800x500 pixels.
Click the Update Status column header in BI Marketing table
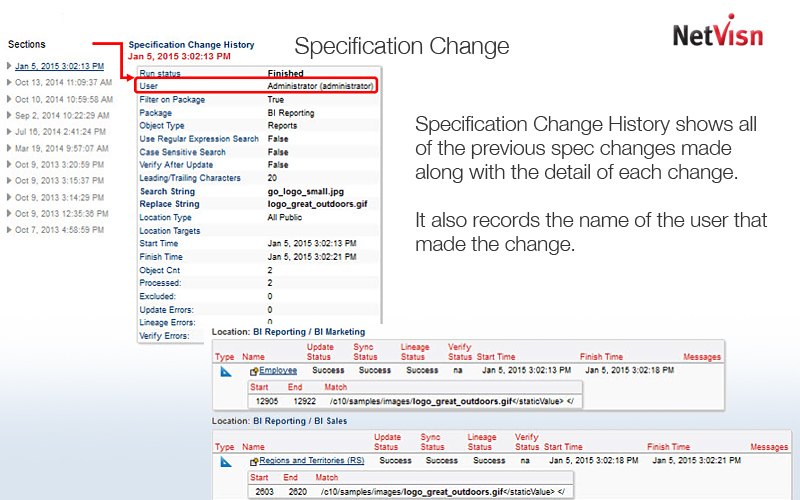[319, 352]
